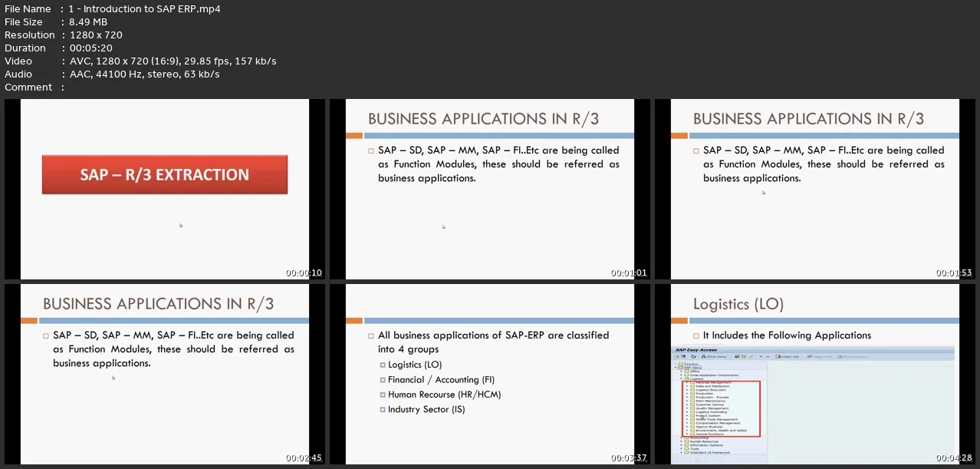Click the 00:04:28 timestamp
The height and width of the screenshot is (469, 980).
tap(954, 457)
